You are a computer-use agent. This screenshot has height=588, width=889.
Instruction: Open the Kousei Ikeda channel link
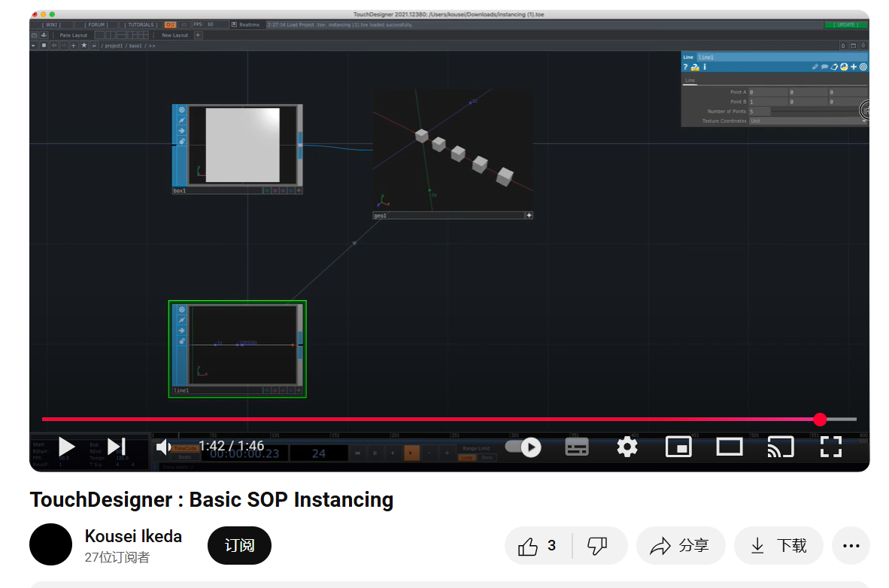133,536
